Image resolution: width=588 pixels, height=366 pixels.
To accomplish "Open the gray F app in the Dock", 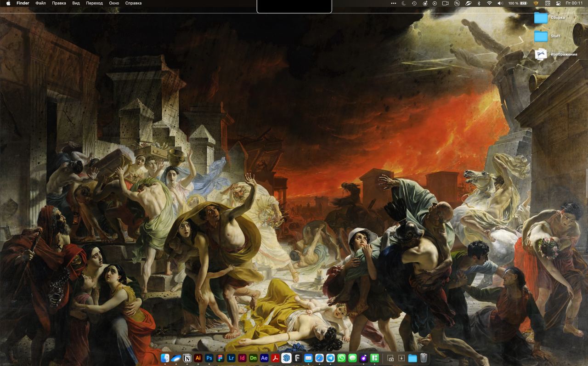I will pos(297,358).
